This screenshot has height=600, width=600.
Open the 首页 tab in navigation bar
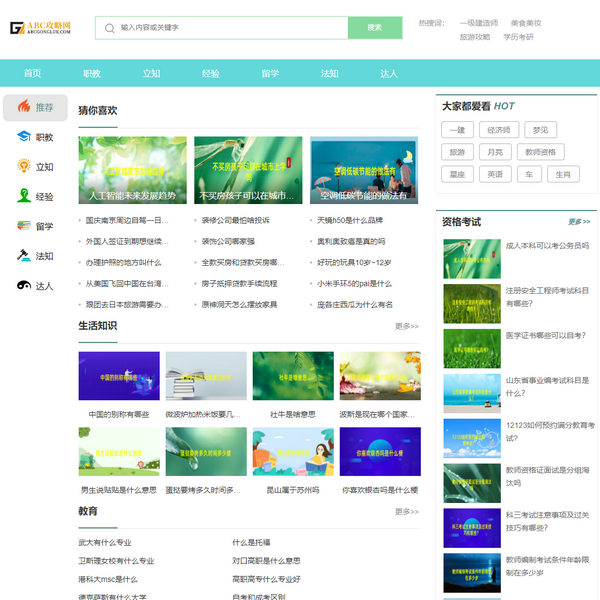[33, 74]
